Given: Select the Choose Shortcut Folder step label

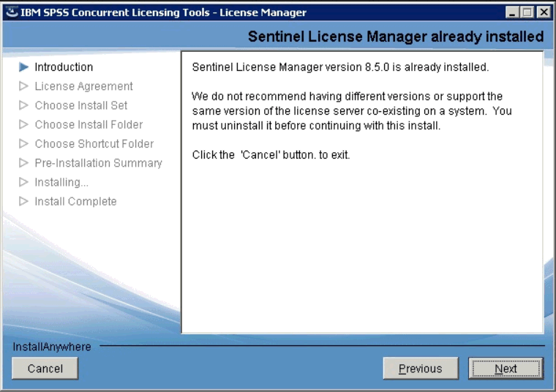Looking at the screenshot, I should (94, 143).
